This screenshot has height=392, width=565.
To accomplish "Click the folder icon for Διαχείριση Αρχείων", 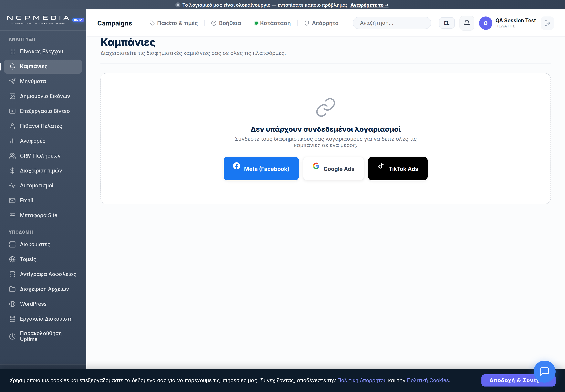I will click(12, 289).
